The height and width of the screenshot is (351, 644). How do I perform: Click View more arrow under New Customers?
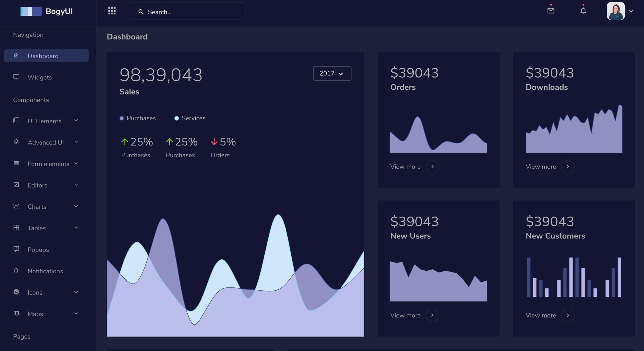coord(568,315)
